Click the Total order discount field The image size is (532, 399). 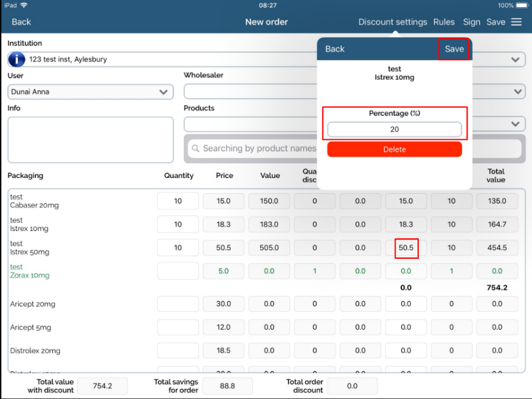pyautogui.click(x=352, y=386)
